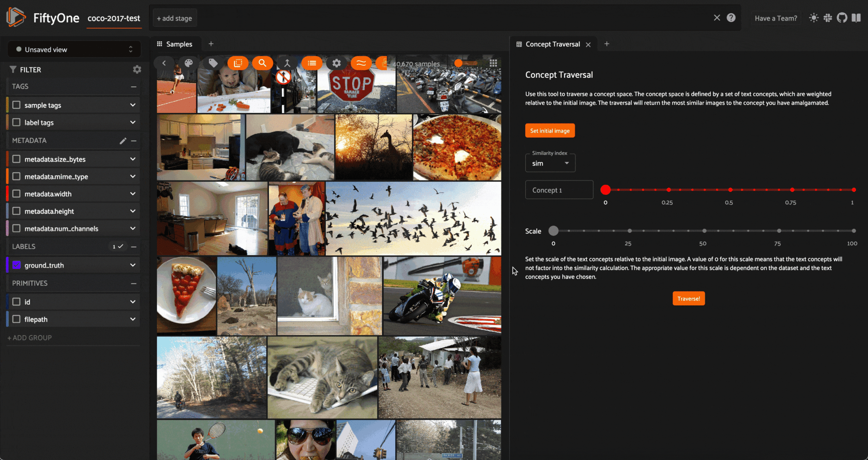This screenshot has height=460, width=868.
Task: Click the tag samples icon
Action: 213,63
